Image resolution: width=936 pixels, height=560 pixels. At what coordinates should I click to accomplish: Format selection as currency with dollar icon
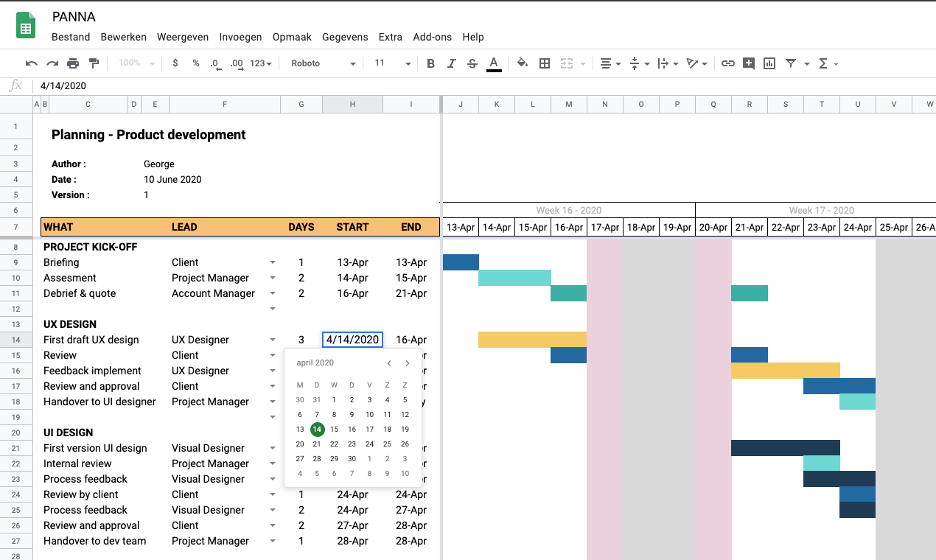click(x=175, y=63)
